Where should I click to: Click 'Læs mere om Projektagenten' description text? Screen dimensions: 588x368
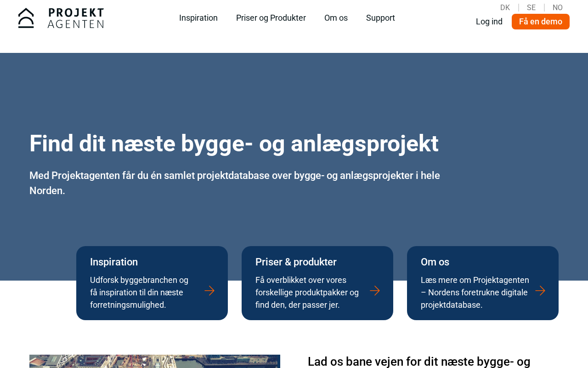475,293
